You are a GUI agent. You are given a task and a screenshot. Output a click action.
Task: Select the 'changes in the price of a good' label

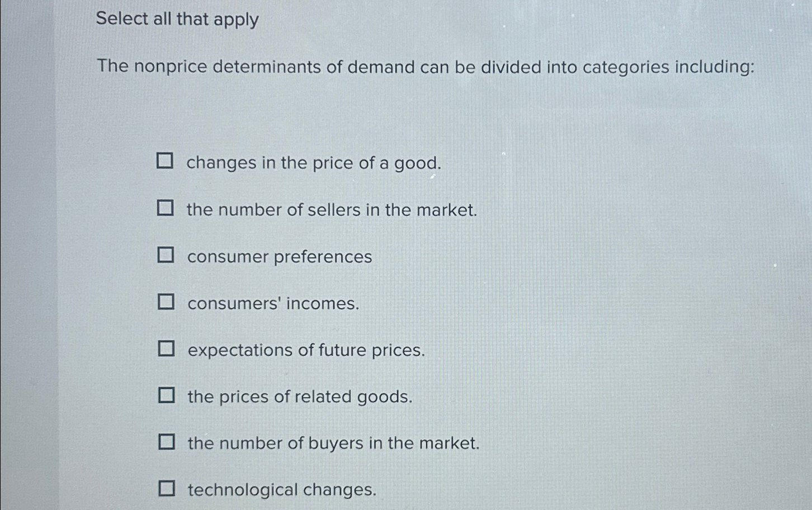[314, 163]
